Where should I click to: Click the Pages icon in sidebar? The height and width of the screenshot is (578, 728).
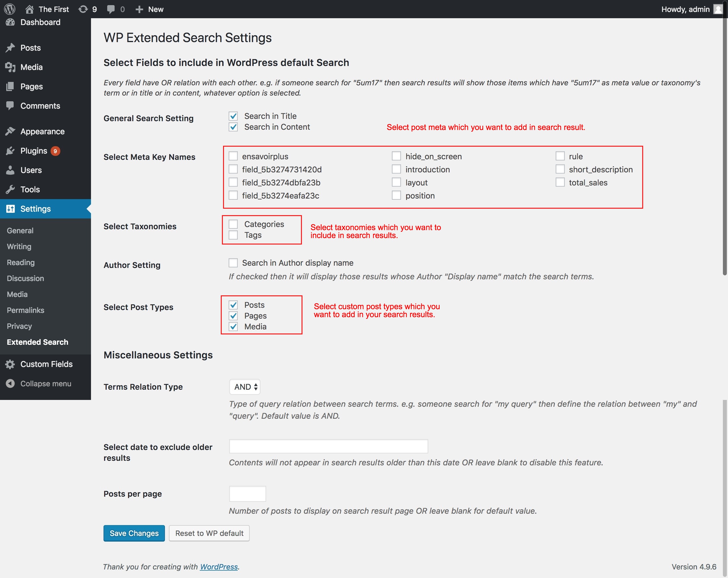point(10,86)
